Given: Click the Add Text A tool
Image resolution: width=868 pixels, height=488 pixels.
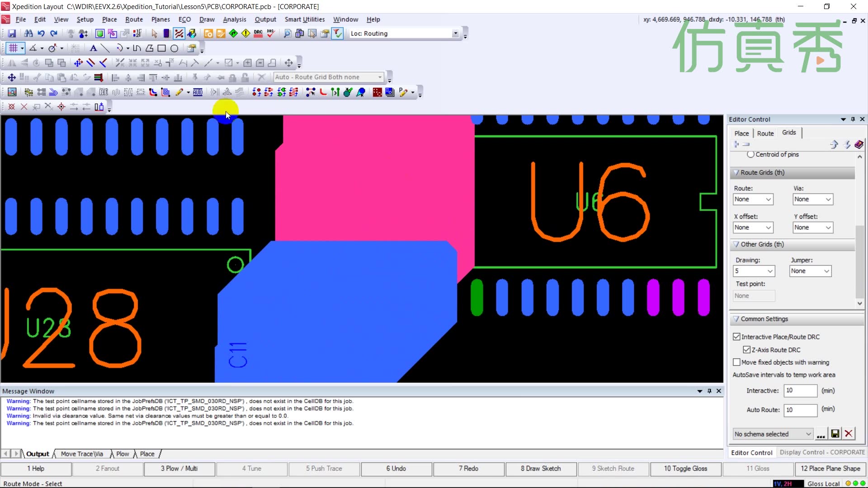Looking at the screenshot, I should [93, 48].
